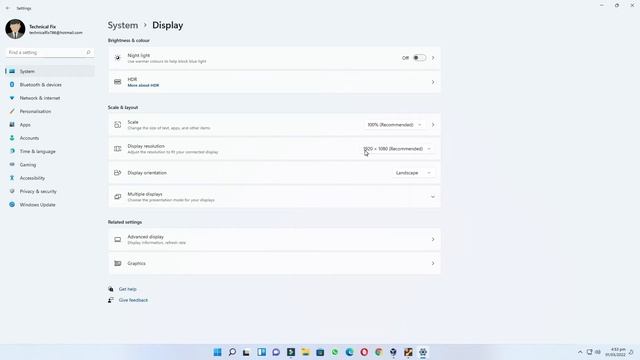Launch Opera browser from the taskbar
This screenshot has height=360, width=640.
point(364,352)
